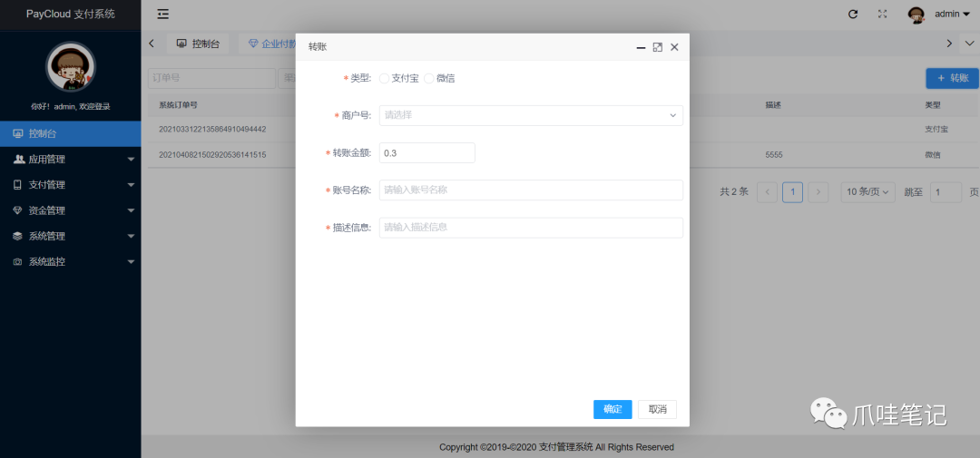Click the 跳至 page number input

click(946, 192)
